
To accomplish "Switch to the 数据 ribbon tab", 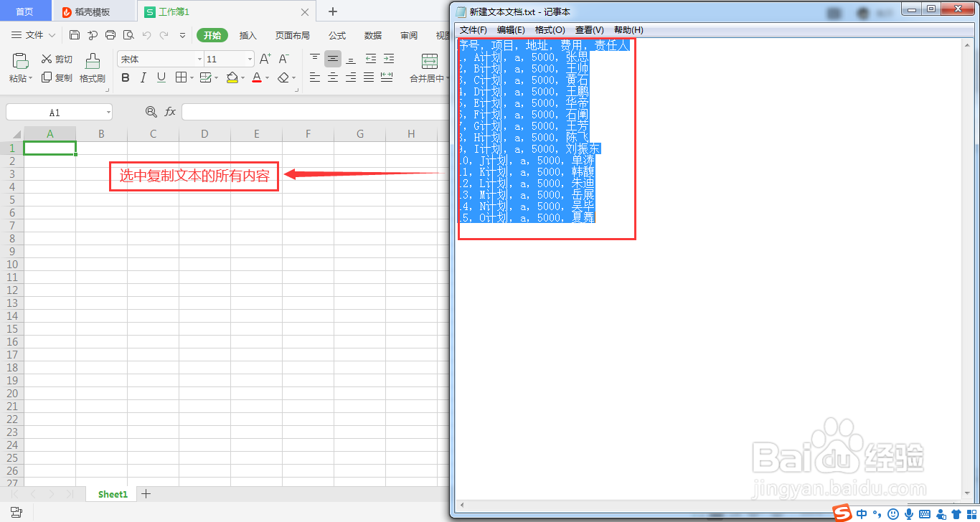I will [373, 35].
